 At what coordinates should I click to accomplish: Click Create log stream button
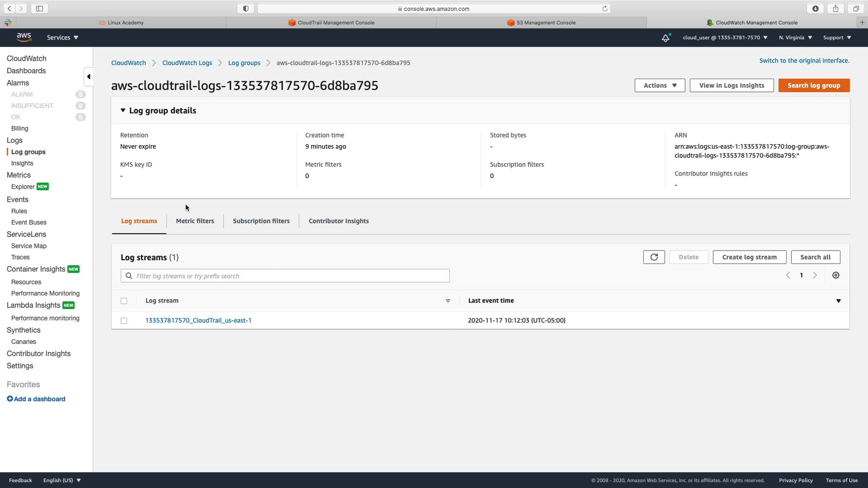[749, 257]
